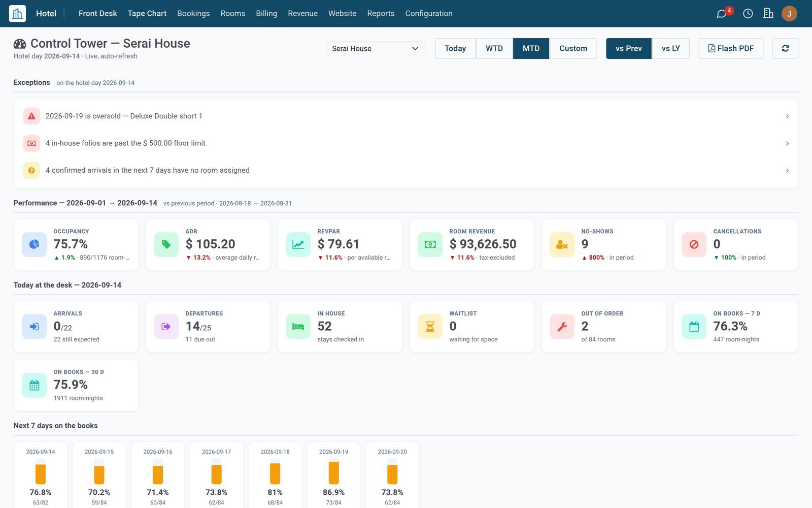Click the 75.7% occupancy value

click(71, 244)
